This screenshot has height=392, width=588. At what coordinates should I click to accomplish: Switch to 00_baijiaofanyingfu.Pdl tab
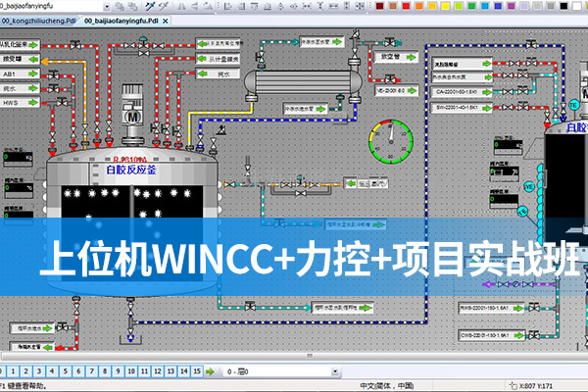tap(122, 21)
